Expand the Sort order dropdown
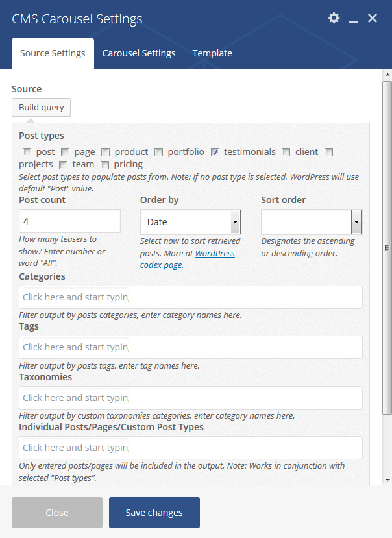392x538 pixels. [312, 222]
